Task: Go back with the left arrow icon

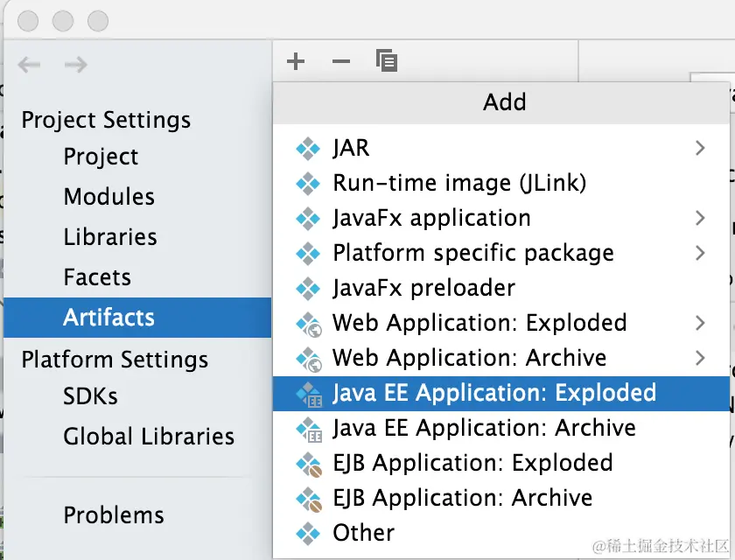Action: 29,64
